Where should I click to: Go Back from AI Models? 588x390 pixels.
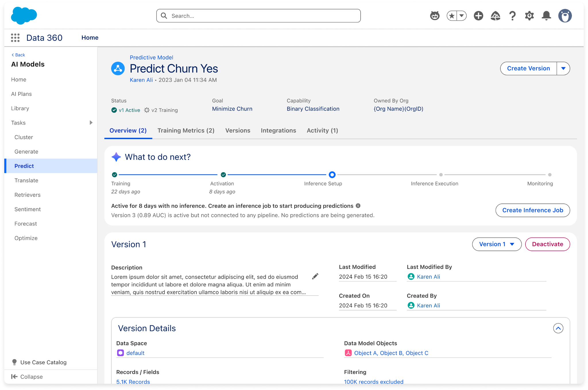(x=18, y=55)
